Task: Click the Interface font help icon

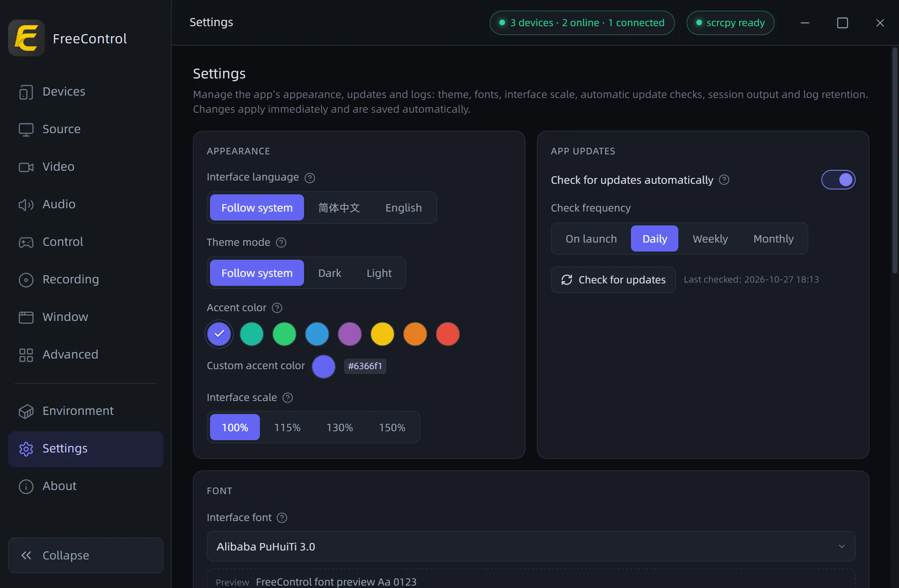Action: 282,518
